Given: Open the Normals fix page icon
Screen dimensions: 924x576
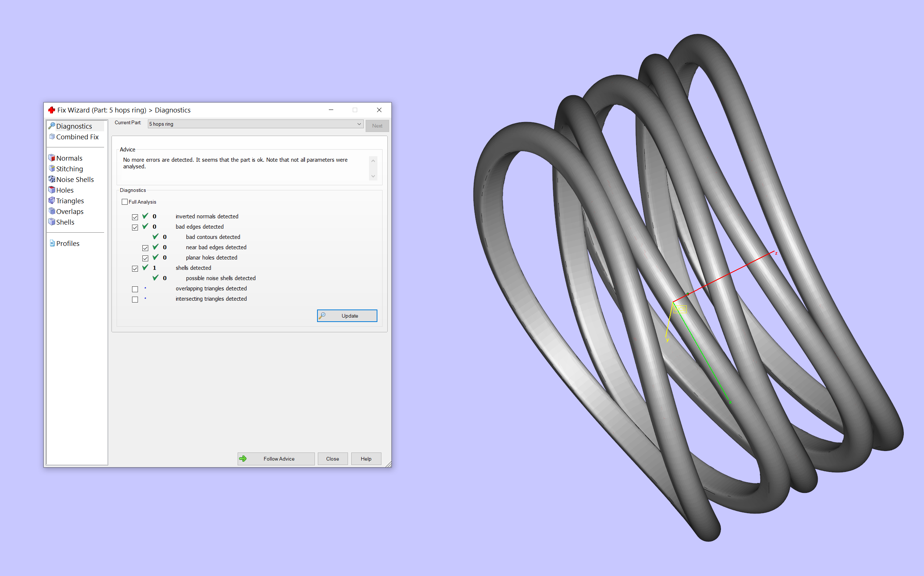Looking at the screenshot, I should (x=52, y=158).
